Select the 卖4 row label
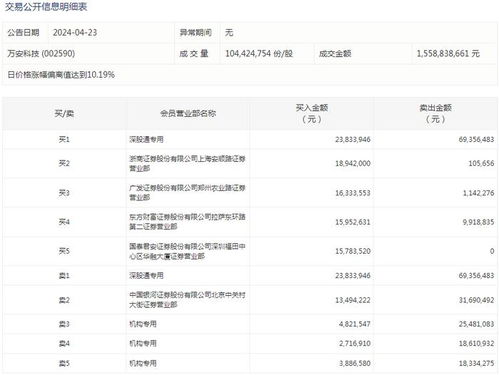Screen dimensions: 499x375 64,343
